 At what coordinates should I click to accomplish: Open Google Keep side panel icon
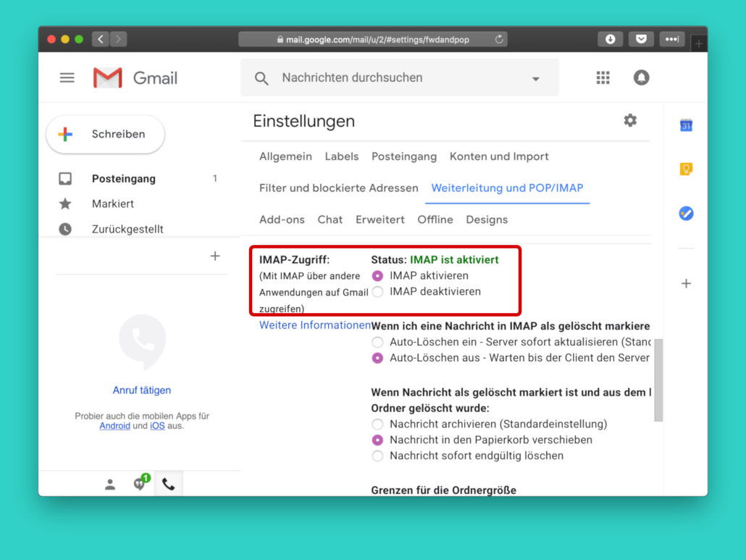click(686, 170)
